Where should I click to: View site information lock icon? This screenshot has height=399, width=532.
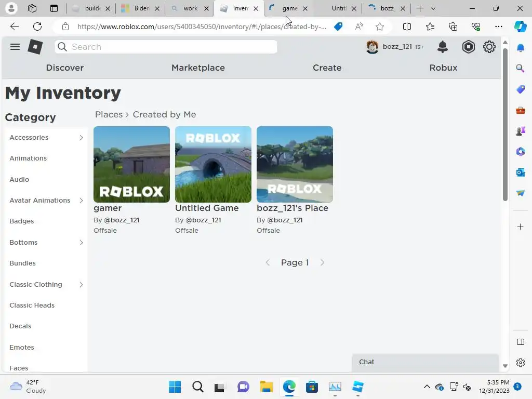click(x=65, y=26)
